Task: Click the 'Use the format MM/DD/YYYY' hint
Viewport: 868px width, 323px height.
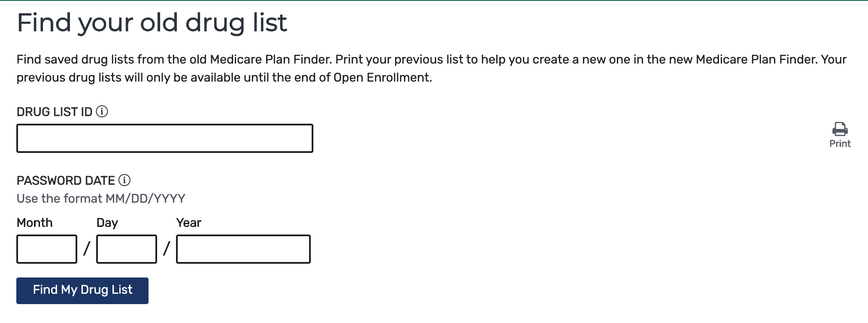Action: click(101, 198)
